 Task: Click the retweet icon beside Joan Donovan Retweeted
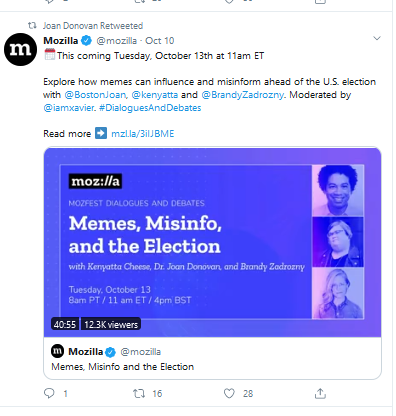click(x=32, y=25)
